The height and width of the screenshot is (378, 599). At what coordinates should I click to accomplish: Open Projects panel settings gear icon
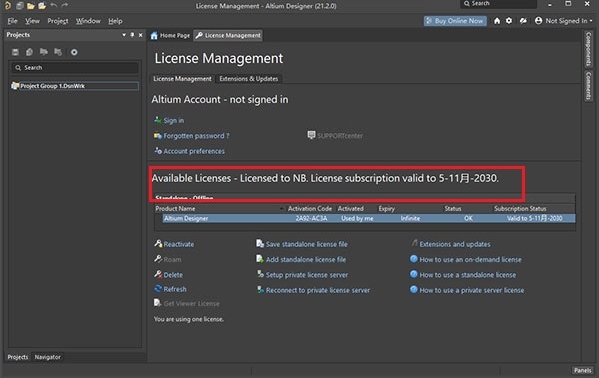pos(74,52)
